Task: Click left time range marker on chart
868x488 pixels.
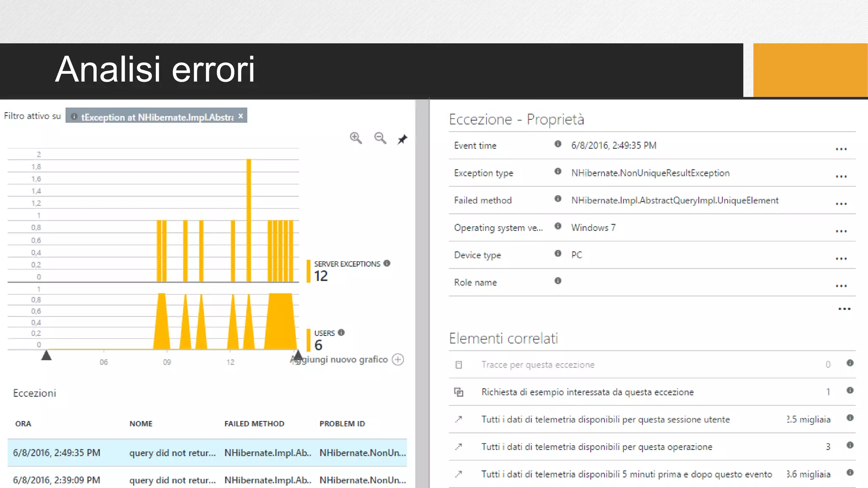Action: pyautogui.click(x=46, y=355)
